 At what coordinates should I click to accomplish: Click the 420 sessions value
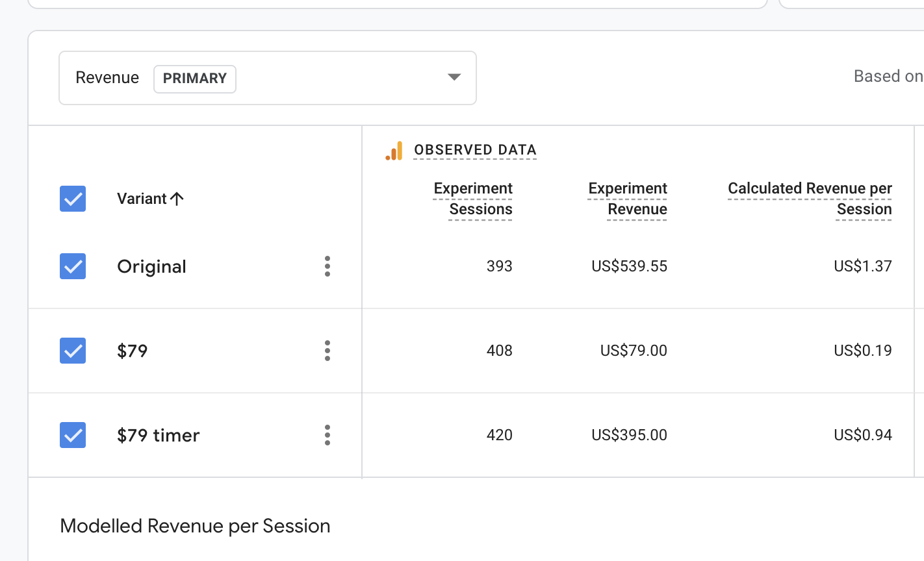[500, 435]
